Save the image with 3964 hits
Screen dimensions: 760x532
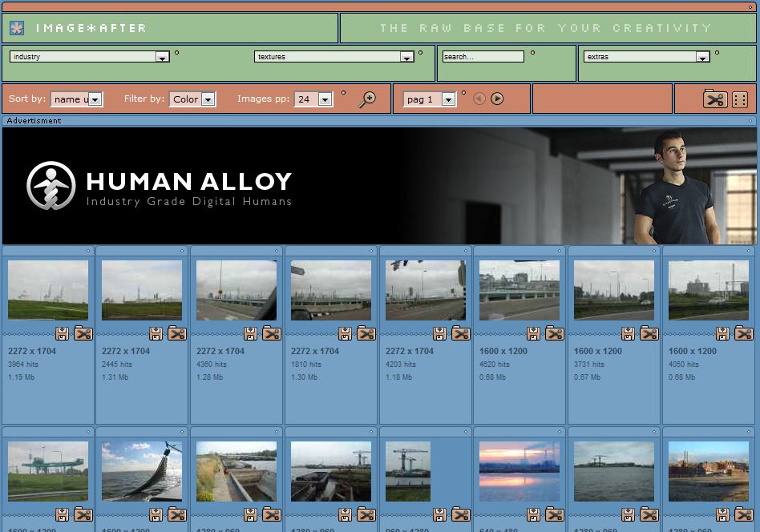[62, 333]
